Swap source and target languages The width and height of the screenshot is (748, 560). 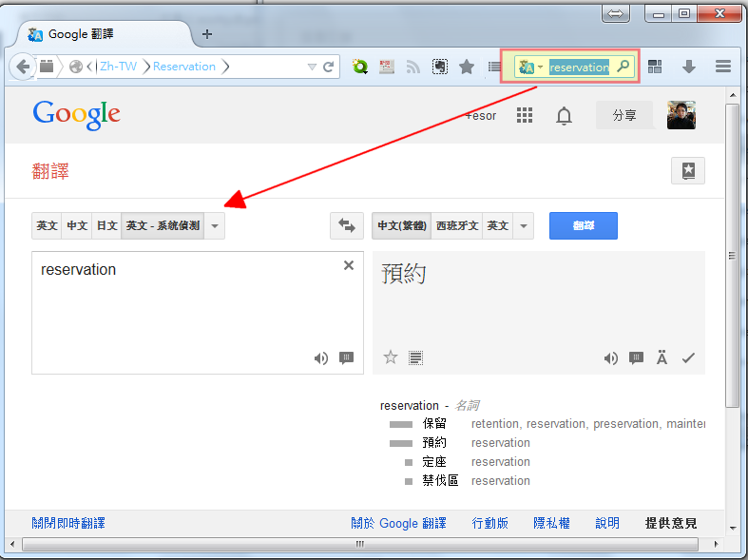pyautogui.click(x=347, y=225)
